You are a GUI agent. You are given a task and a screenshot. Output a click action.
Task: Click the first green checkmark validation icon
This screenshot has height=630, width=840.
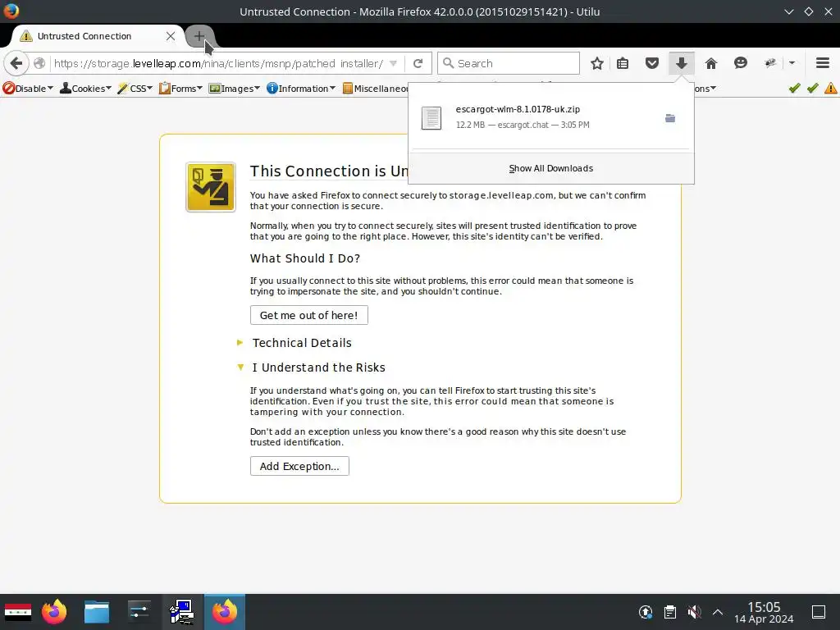point(794,88)
